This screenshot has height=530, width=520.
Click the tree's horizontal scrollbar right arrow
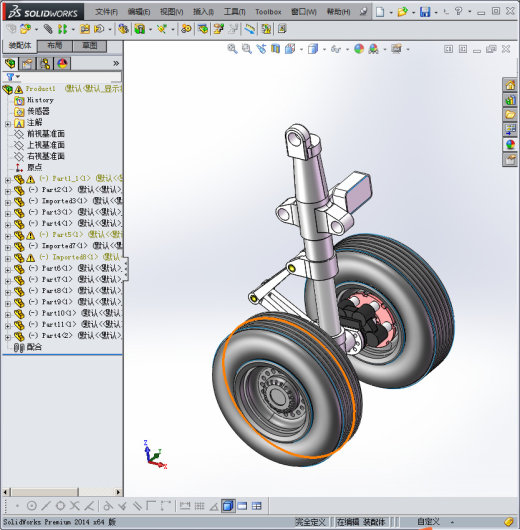pyautogui.click(x=118, y=492)
